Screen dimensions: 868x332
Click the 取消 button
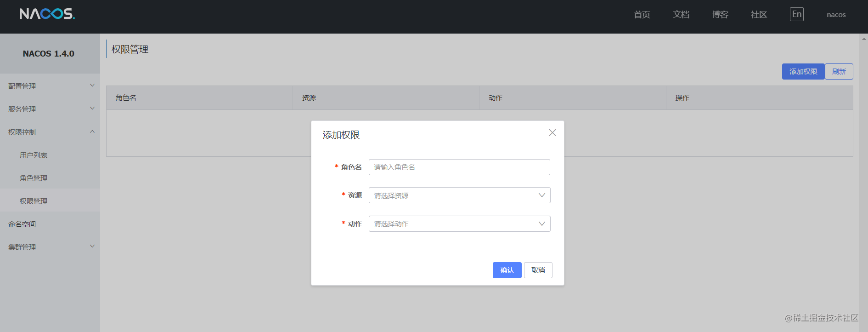(x=538, y=270)
